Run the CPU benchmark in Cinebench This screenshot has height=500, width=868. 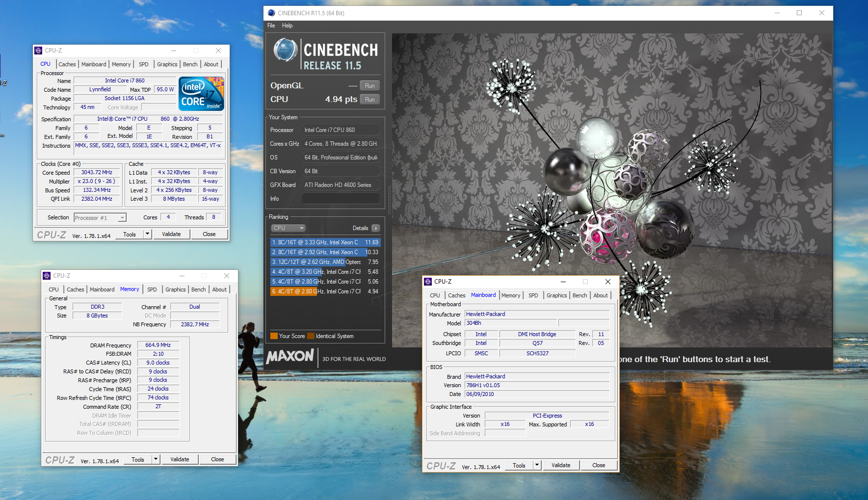[370, 99]
